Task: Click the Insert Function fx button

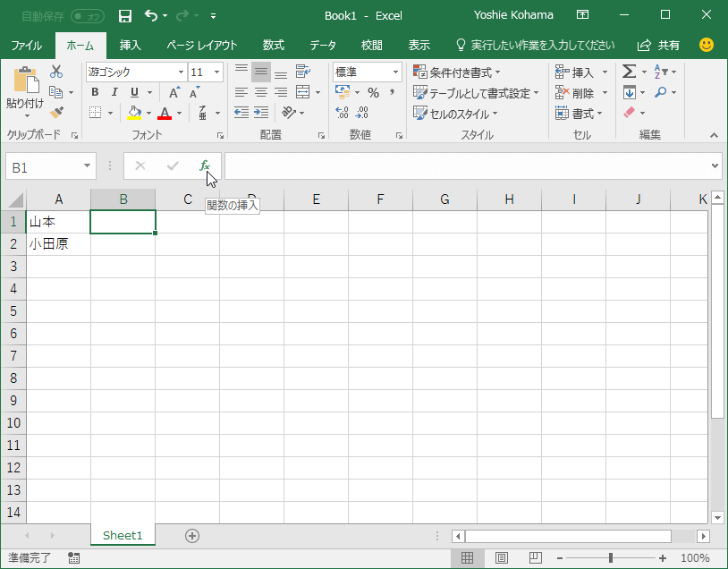Action: coord(205,166)
